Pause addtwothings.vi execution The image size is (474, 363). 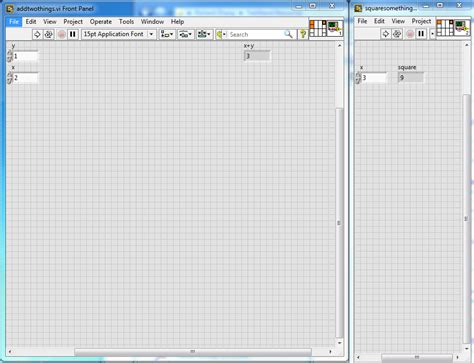(x=73, y=34)
